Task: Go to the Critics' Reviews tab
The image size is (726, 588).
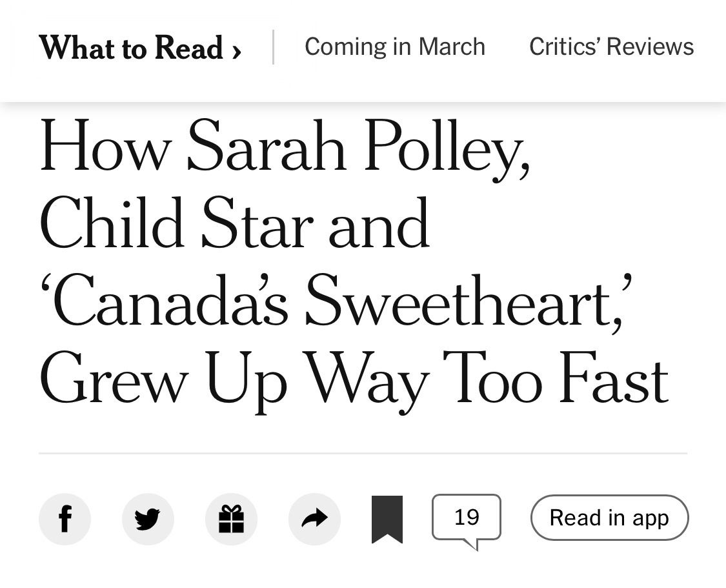Action: point(611,47)
